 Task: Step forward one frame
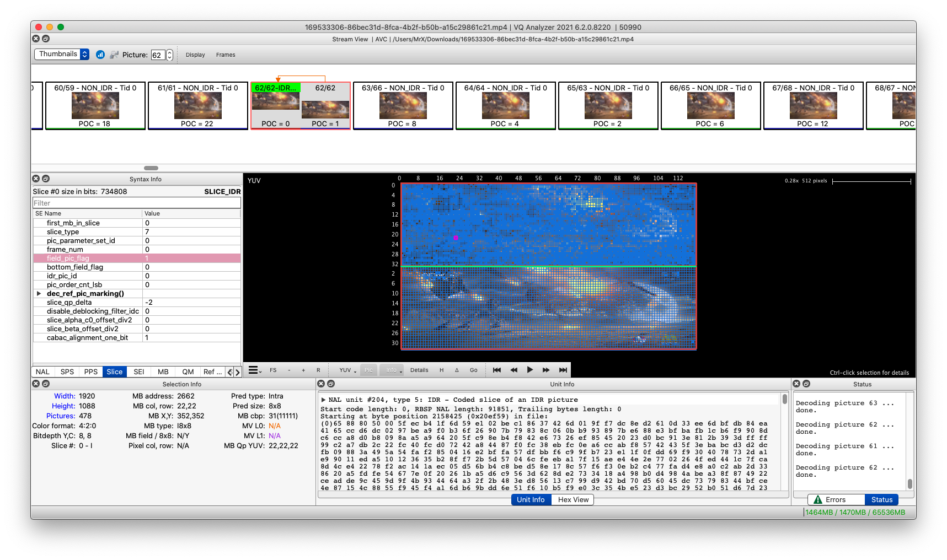click(546, 370)
